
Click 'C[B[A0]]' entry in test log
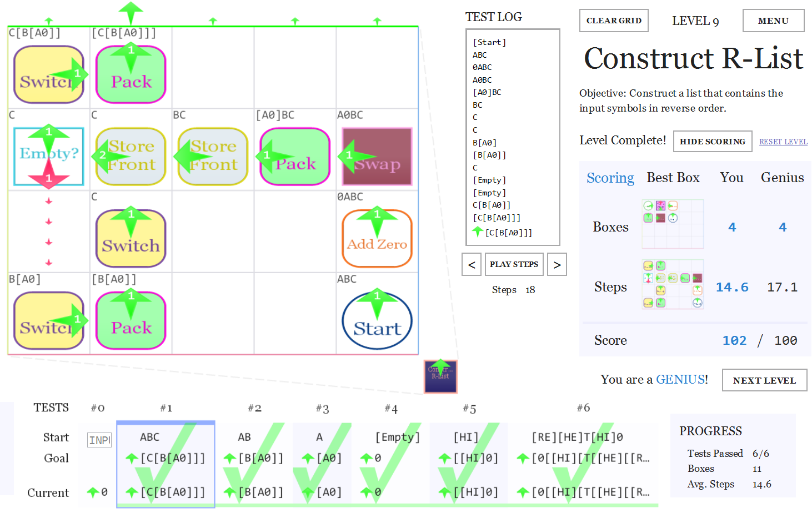tap(492, 205)
